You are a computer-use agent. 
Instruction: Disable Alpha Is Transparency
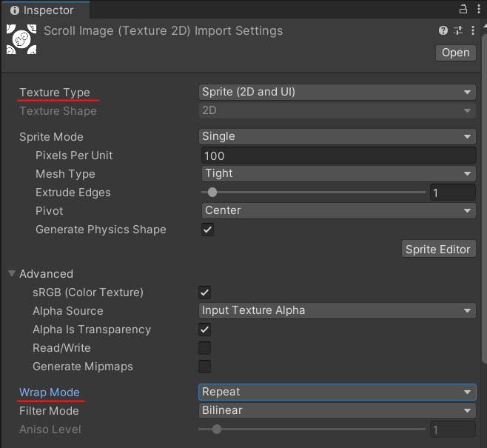click(x=205, y=330)
